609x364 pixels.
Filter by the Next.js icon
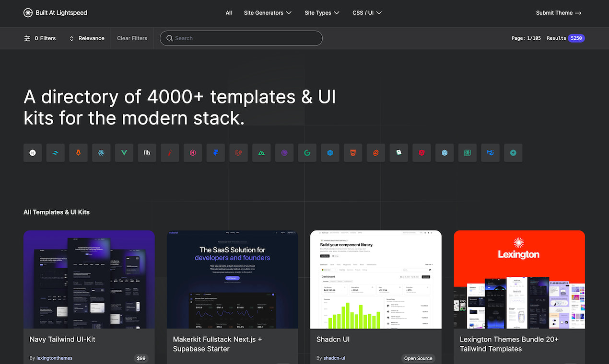tap(33, 153)
